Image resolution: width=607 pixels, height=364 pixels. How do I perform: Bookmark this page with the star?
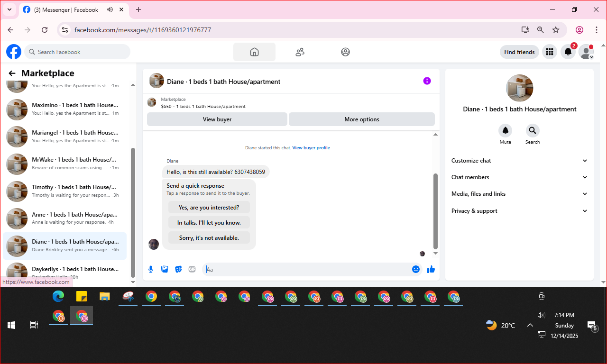click(x=556, y=30)
